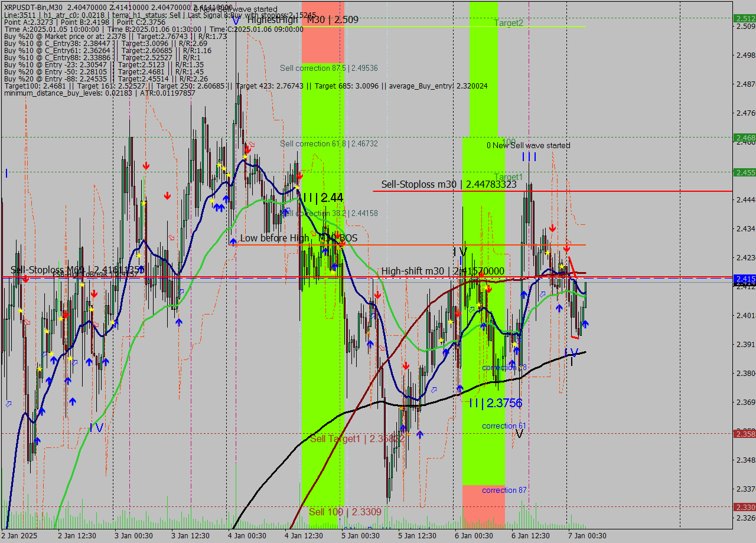This screenshot has height=543, width=756.
Task: Select the Target2 label
Action: [509, 23]
